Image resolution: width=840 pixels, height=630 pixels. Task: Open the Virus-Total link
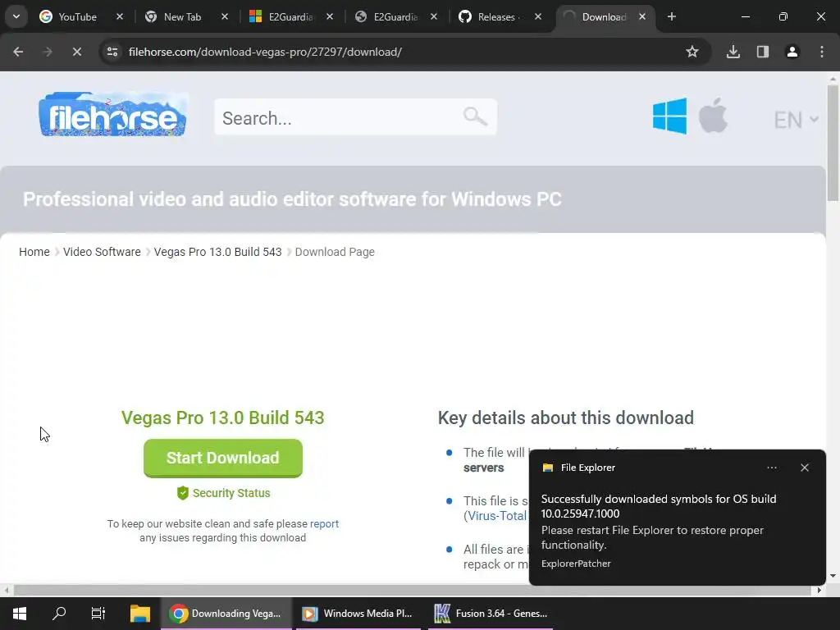[x=497, y=516]
